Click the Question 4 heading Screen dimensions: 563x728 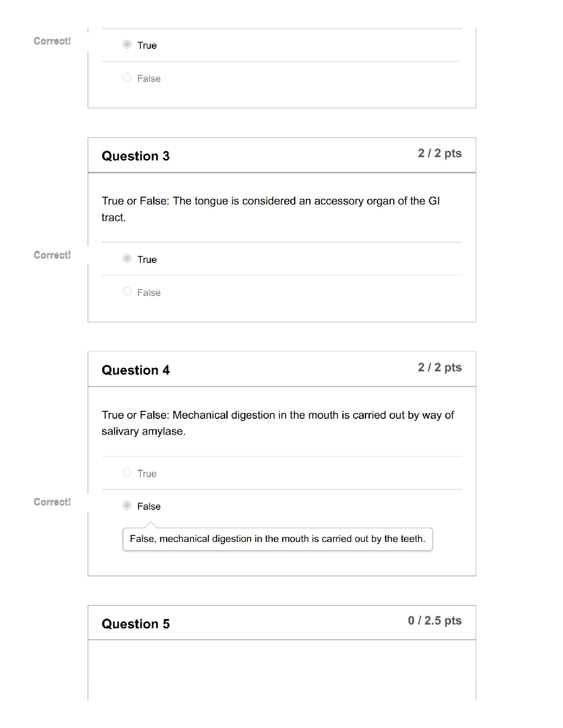[x=136, y=370]
